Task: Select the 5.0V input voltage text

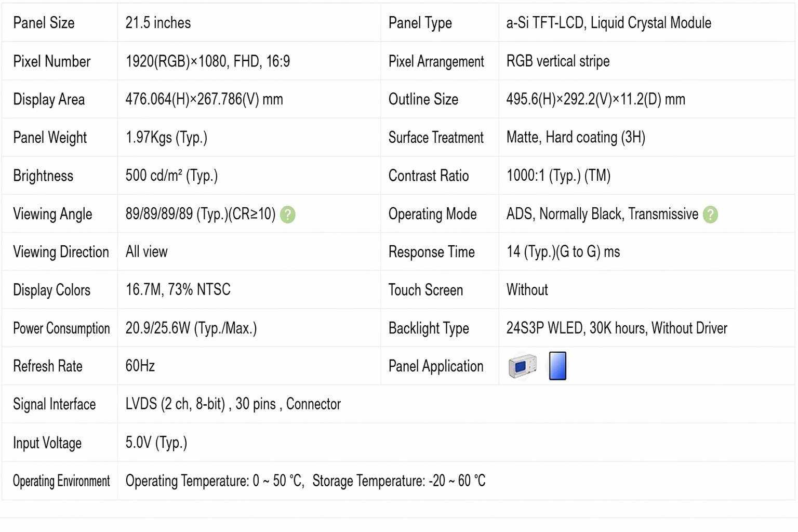Action: pos(156,443)
